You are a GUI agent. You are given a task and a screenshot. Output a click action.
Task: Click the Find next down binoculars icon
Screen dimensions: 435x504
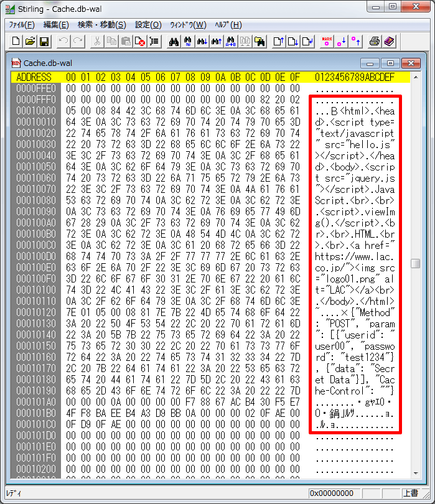point(202,42)
